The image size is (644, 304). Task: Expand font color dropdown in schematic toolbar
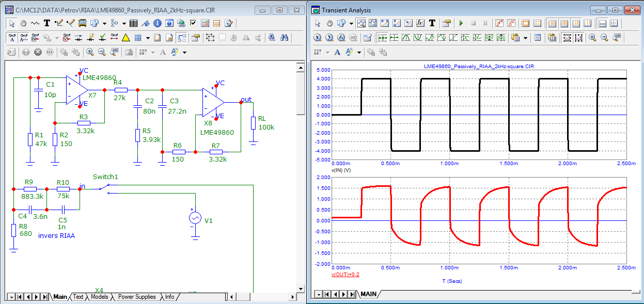click(x=184, y=52)
